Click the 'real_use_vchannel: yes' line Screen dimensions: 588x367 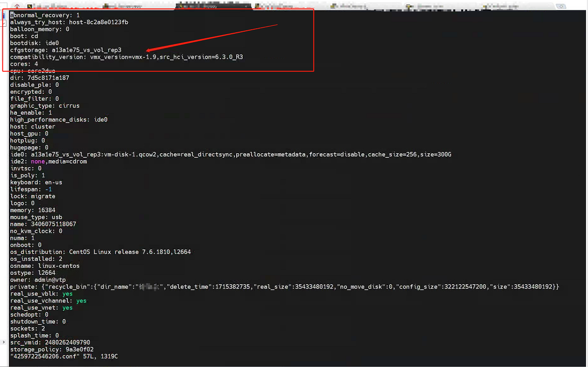click(x=49, y=301)
